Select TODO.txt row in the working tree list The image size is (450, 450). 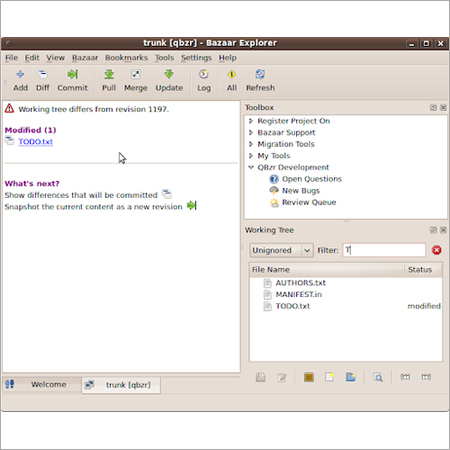pos(346,306)
